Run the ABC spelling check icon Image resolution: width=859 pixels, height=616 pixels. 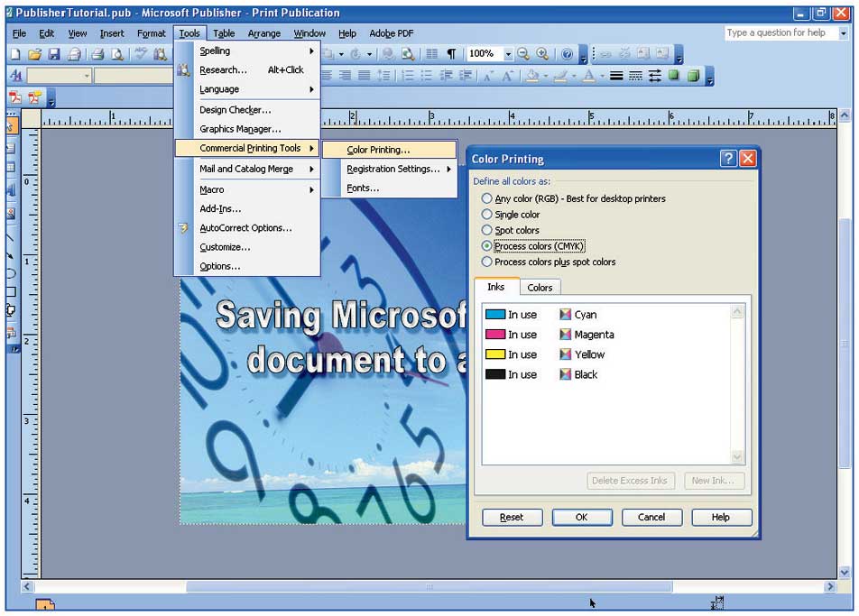pos(141,53)
